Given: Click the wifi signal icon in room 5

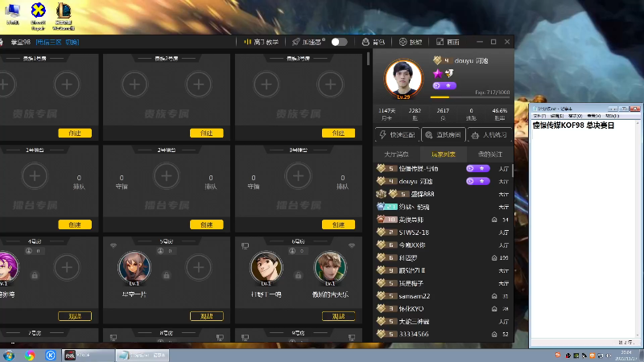Looking at the screenshot, I should click(x=114, y=246).
